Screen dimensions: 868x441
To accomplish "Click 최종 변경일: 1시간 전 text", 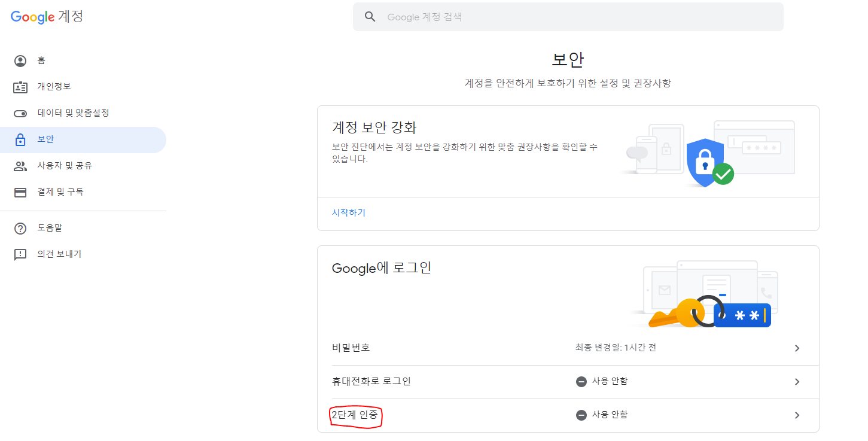I will pyautogui.click(x=616, y=348).
